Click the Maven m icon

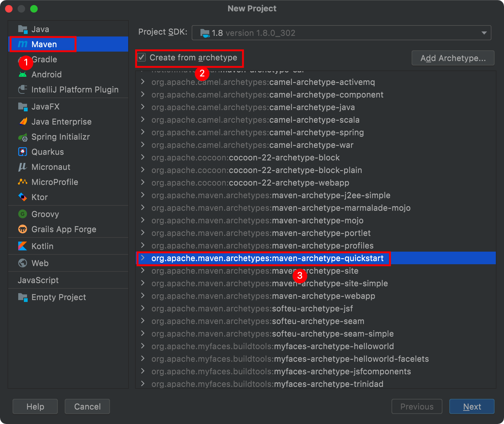[x=23, y=44]
